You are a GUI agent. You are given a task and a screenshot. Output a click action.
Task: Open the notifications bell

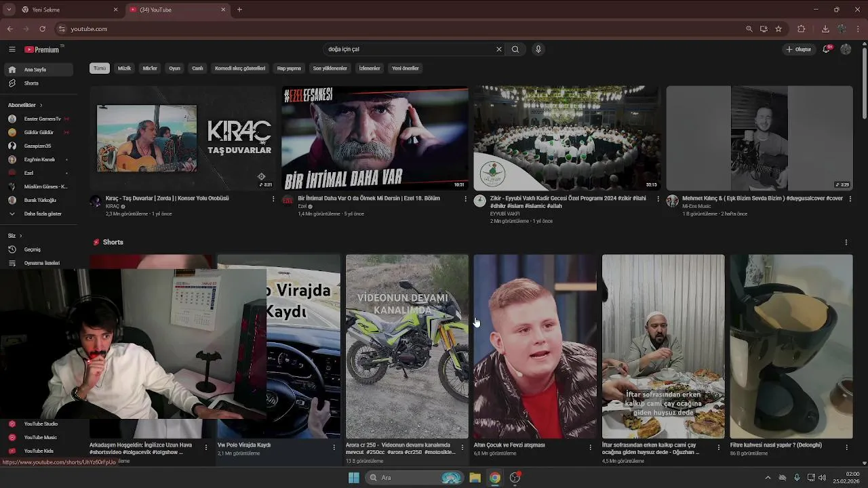tap(826, 49)
